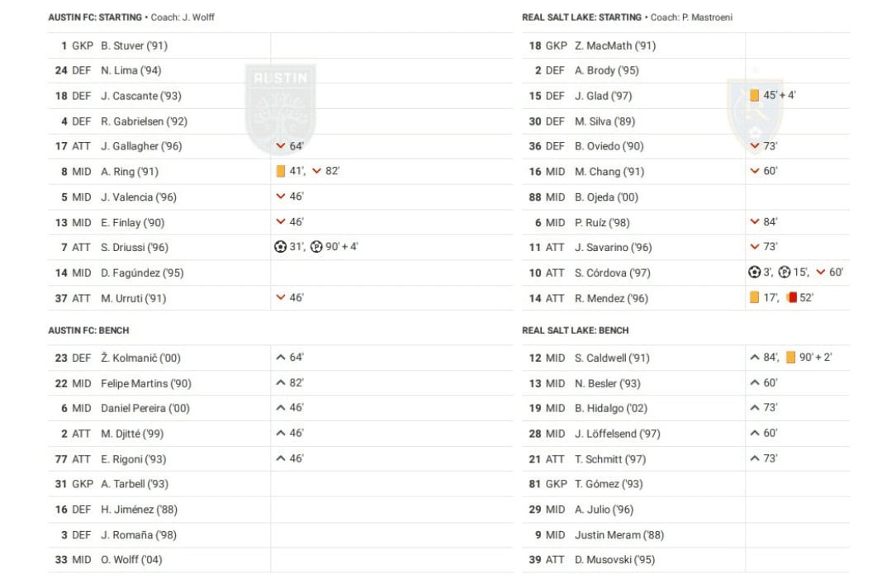Click Felipe Martins' substituted-on arrow at 82'

281,383
